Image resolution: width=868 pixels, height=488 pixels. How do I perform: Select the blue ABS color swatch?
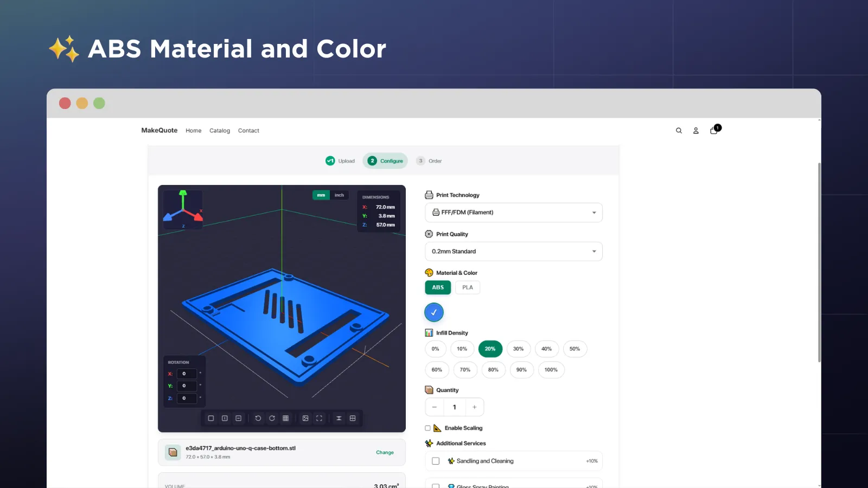433,312
